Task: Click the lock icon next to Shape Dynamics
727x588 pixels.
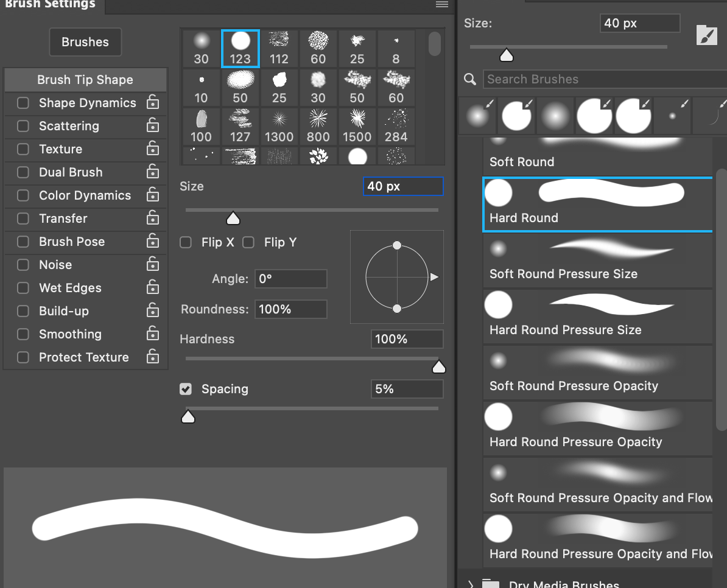Action: 152,103
